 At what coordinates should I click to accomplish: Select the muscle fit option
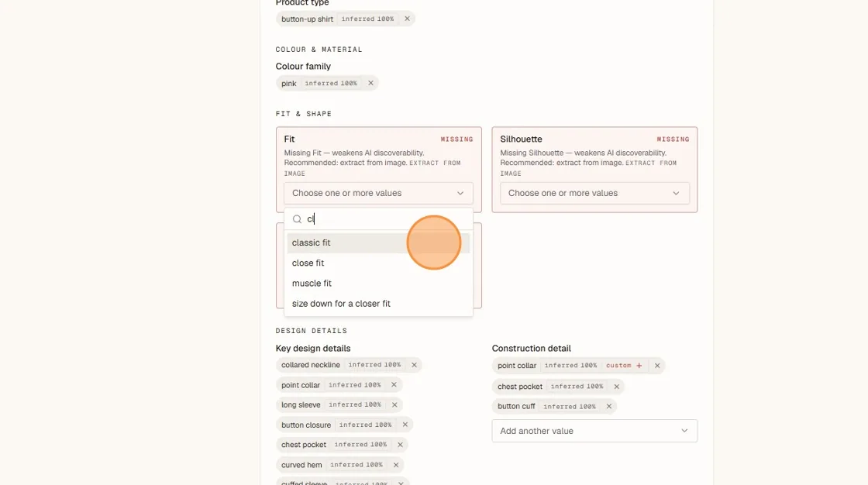[x=378, y=283]
